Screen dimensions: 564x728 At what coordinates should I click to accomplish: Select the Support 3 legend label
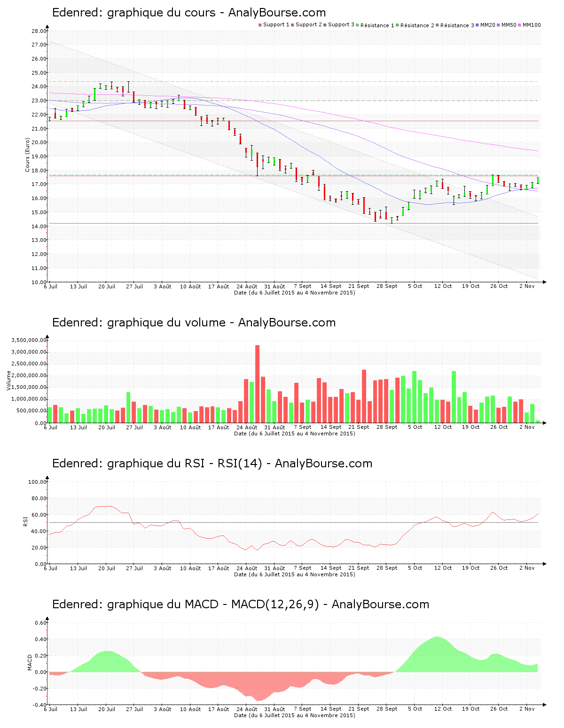click(341, 25)
